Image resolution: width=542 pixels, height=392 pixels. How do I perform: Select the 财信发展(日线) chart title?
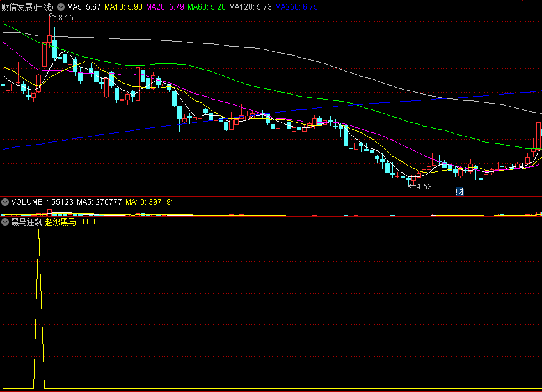click(28, 7)
